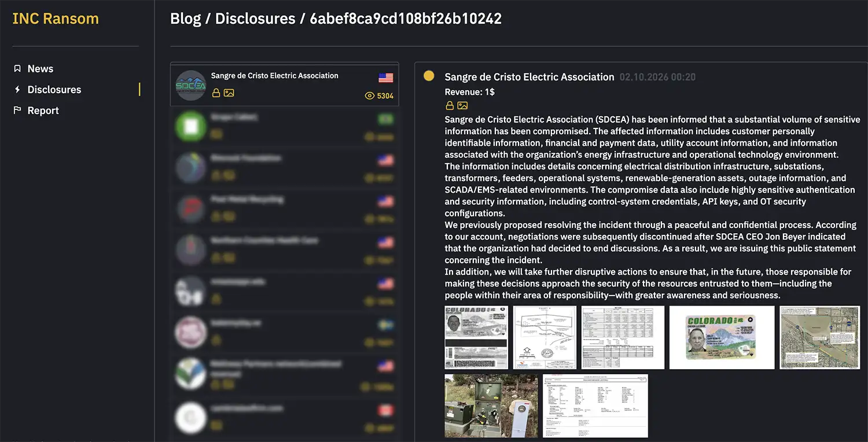
Task: Click the SDCEA logo avatar in list
Action: point(190,85)
